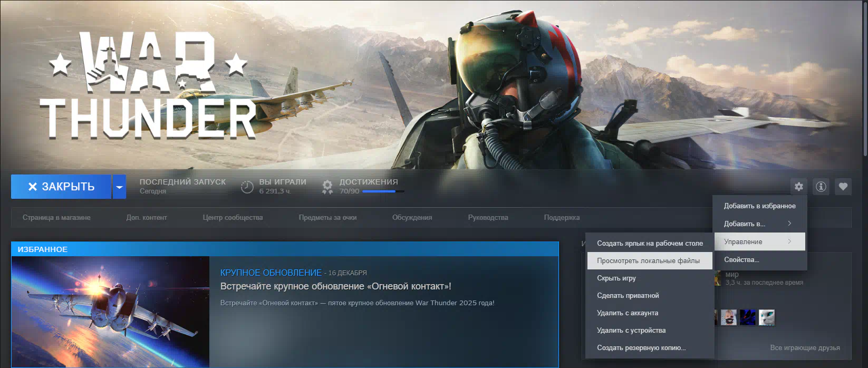Open game info via the circled-i icon
868x368 pixels.
[x=821, y=187]
